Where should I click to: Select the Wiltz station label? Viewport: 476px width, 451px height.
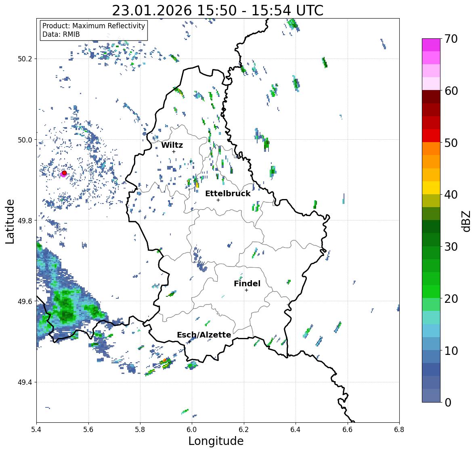pyautogui.click(x=172, y=145)
